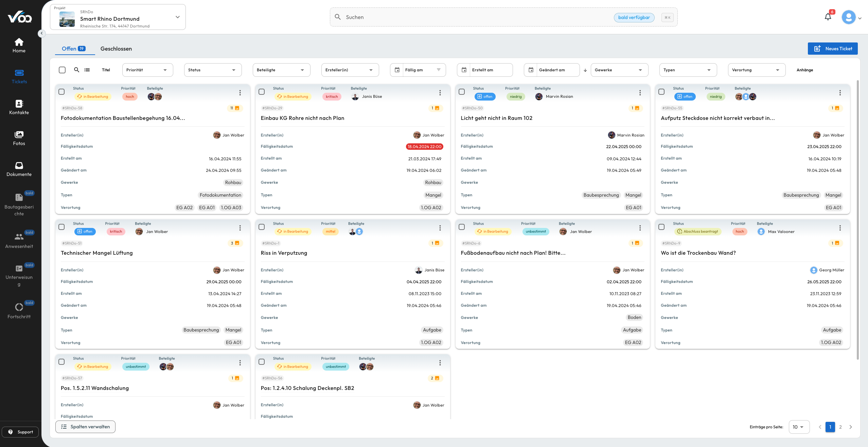Click Spalten verwalten button
The width and height of the screenshot is (868, 447).
[85, 427]
